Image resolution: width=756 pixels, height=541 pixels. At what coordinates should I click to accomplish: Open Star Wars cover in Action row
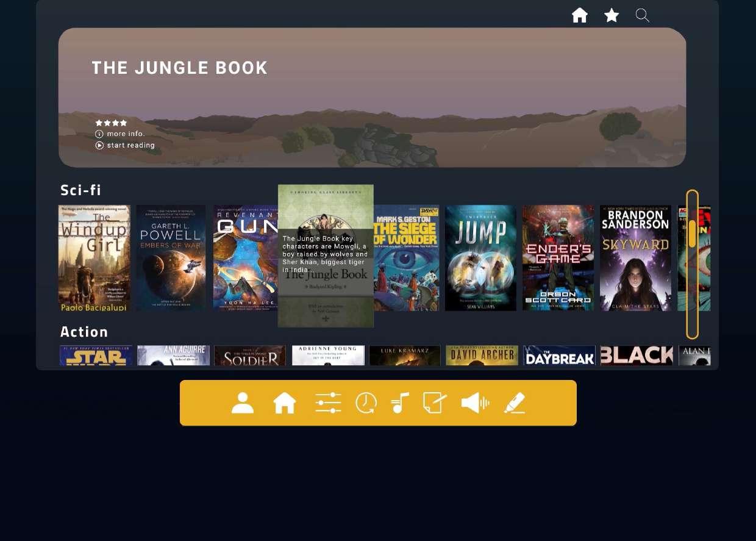96,356
